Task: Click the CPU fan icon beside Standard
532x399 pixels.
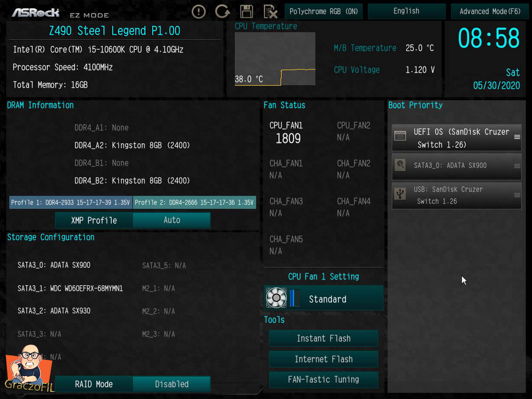Action: (x=276, y=298)
